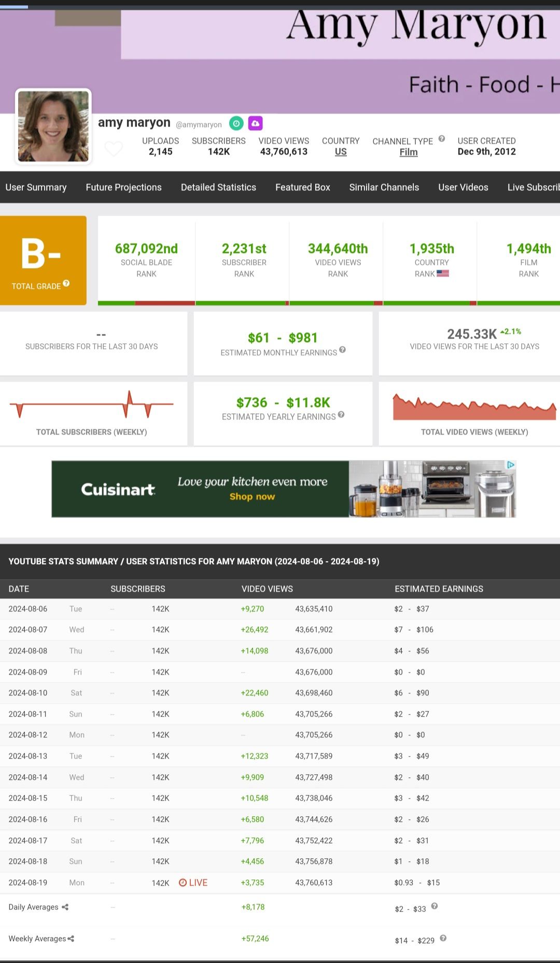
Task: Click the purple cloud upload icon
Action: tap(256, 123)
